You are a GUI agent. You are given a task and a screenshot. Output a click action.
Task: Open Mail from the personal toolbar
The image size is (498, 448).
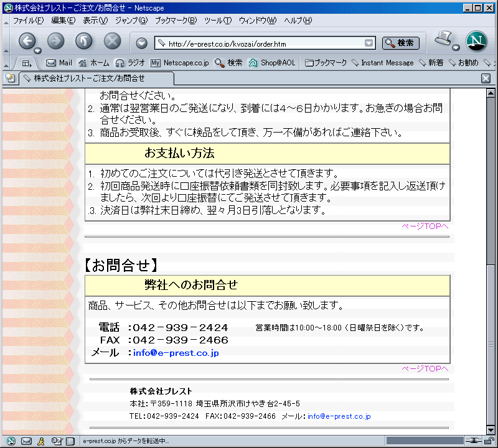(x=59, y=63)
